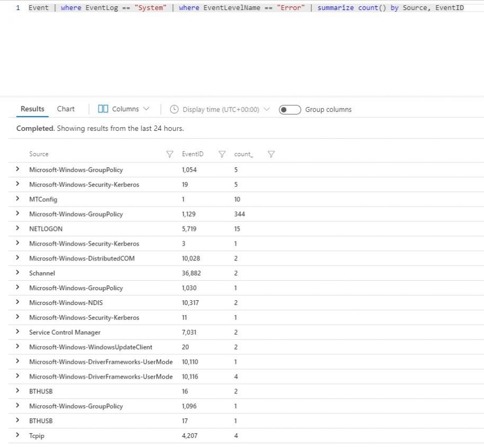484x448 pixels.
Task: Open the filter icon on the count_ column
Action: click(x=271, y=154)
